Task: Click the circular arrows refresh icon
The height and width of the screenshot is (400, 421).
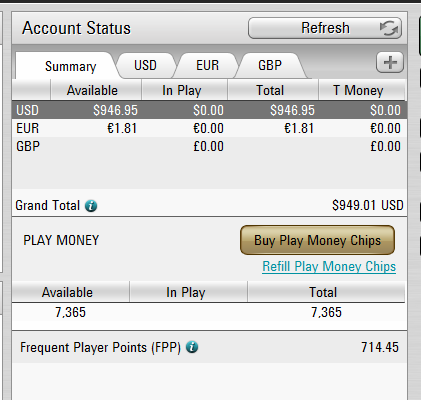Action: pyautogui.click(x=389, y=28)
